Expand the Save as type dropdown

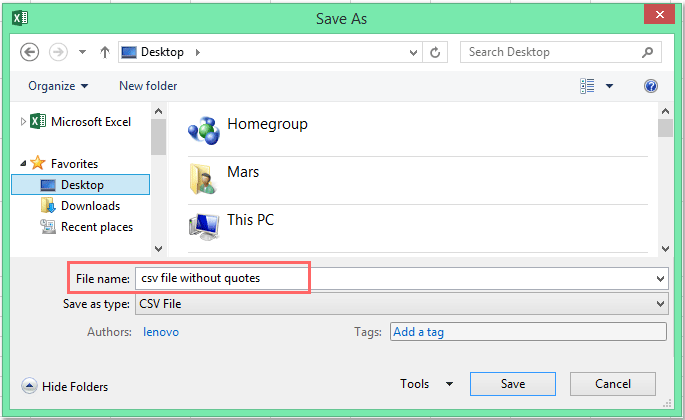660,304
